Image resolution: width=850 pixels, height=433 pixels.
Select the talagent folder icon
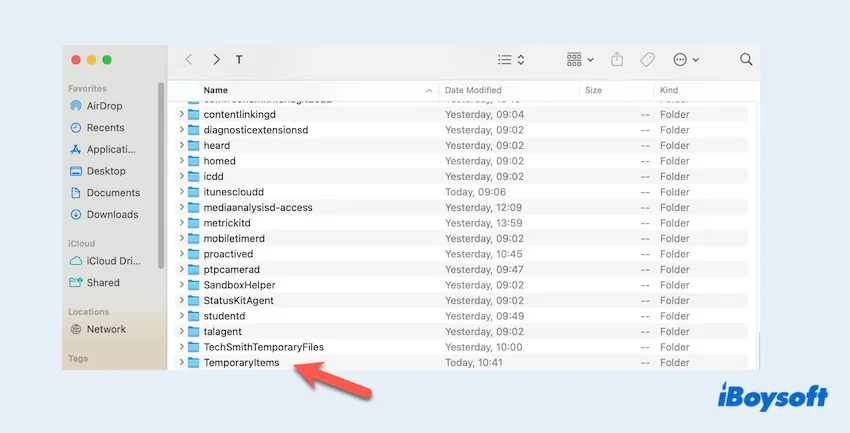click(x=194, y=331)
